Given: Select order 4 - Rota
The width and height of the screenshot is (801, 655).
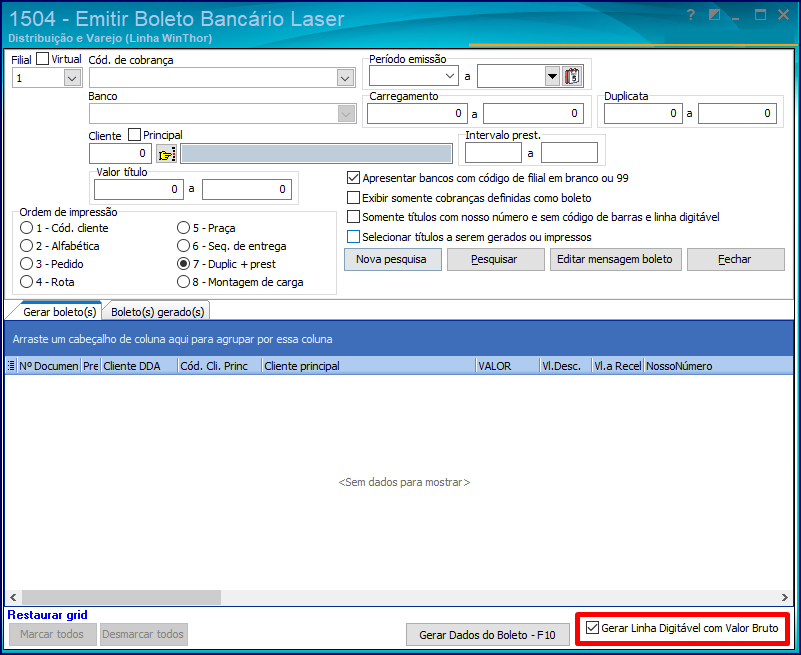Looking at the screenshot, I should pos(27,282).
